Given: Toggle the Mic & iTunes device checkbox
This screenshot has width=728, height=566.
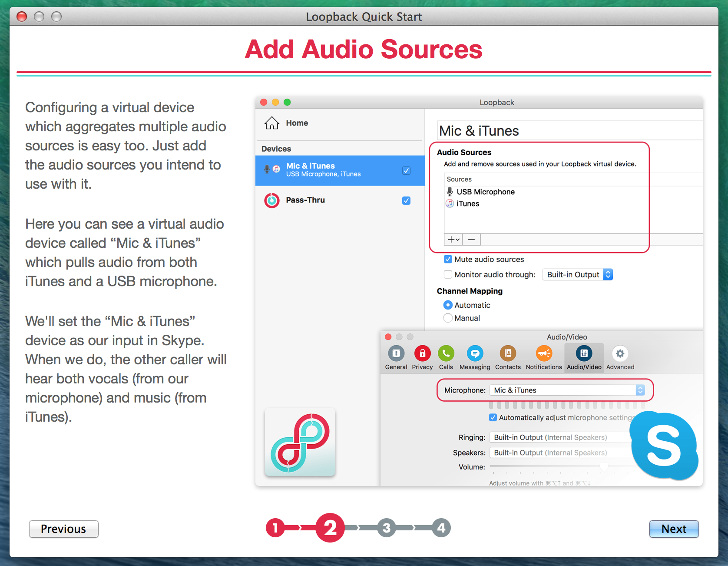Looking at the screenshot, I should click(x=406, y=170).
